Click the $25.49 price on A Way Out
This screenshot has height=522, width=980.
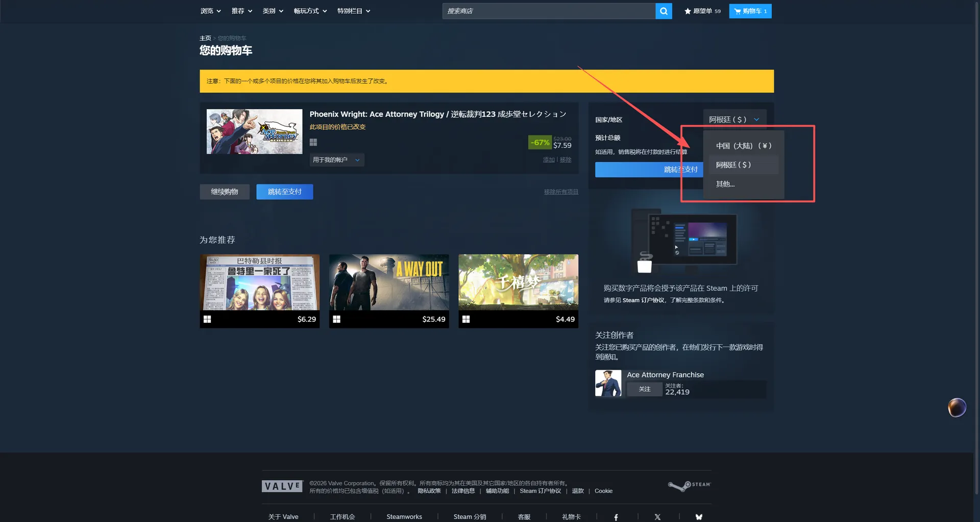(433, 319)
